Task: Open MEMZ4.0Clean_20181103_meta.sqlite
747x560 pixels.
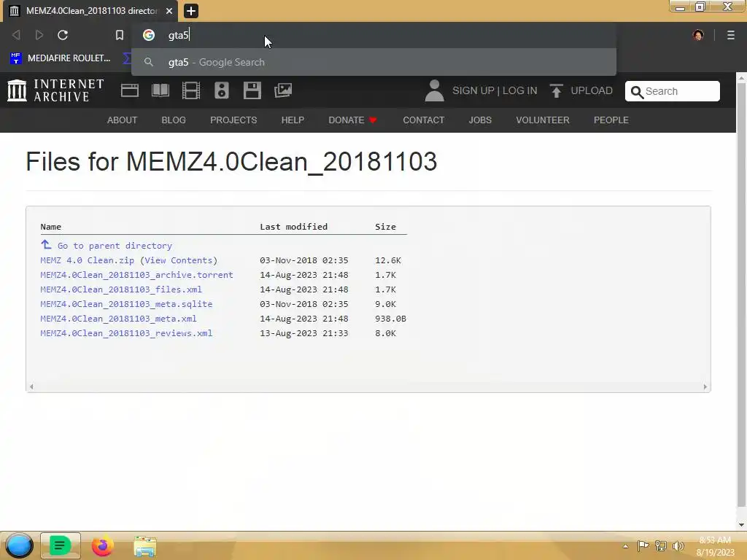Action: [x=126, y=304]
